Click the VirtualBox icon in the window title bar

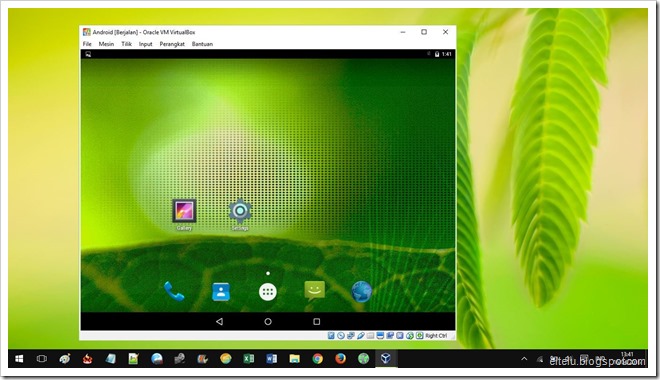[87, 32]
